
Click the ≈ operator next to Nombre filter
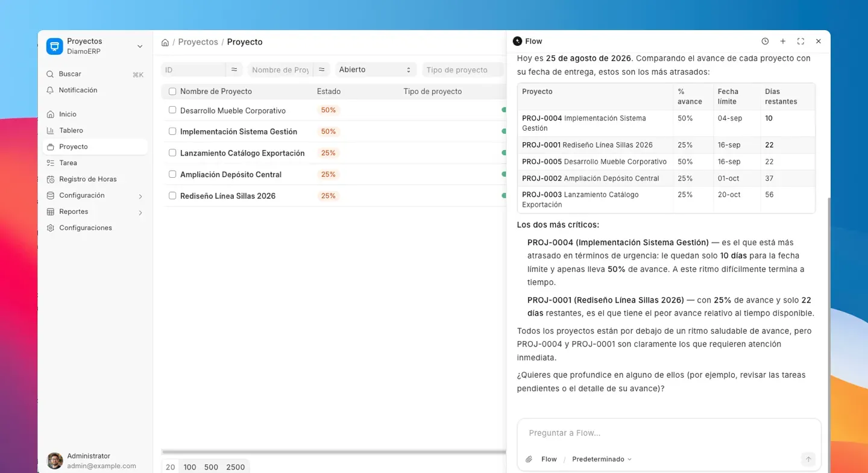(x=321, y=70)
